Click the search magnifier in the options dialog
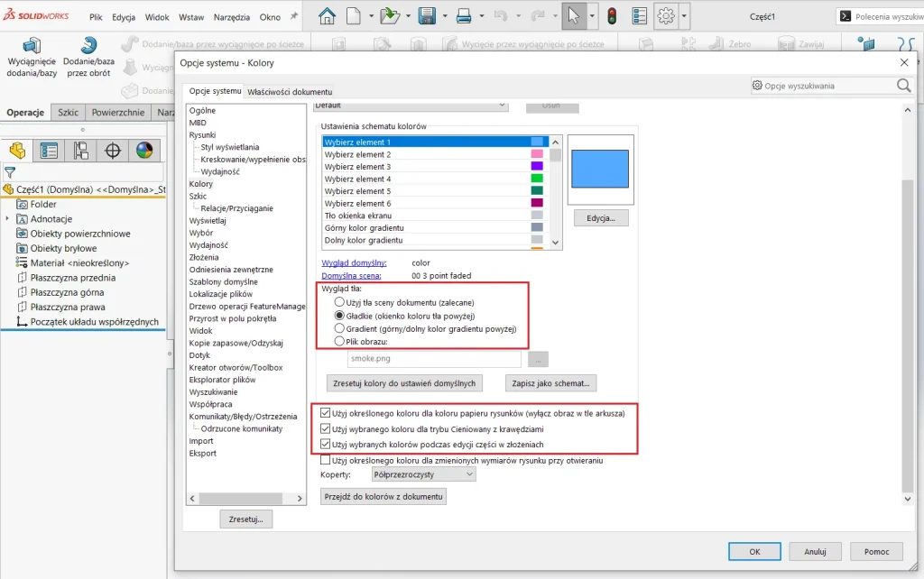The height and width of the screenshot is (579, 924). (x=904, y=86)
